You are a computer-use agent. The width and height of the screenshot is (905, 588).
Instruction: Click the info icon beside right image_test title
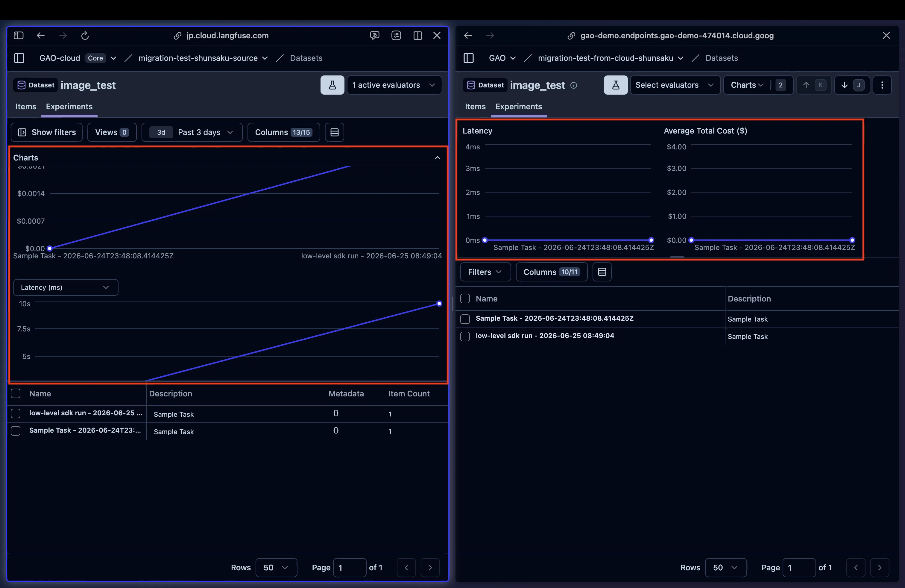(573, 85)
